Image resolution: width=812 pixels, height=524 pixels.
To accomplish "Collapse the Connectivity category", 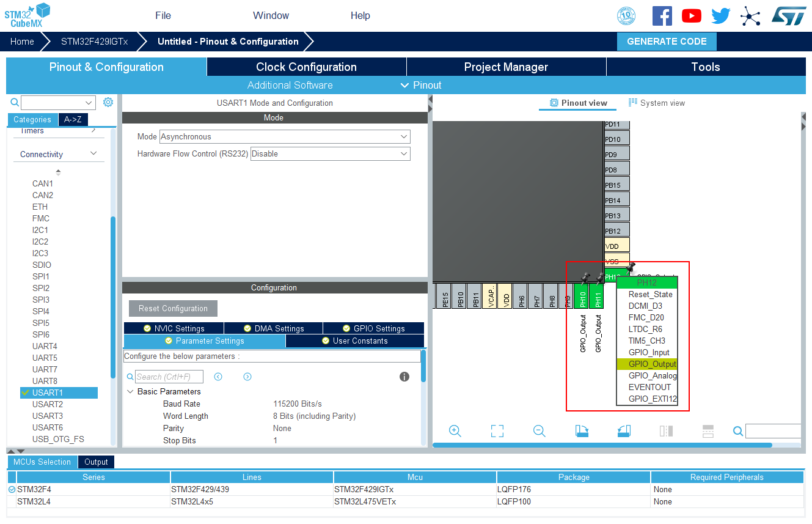I will click(93, 153).
